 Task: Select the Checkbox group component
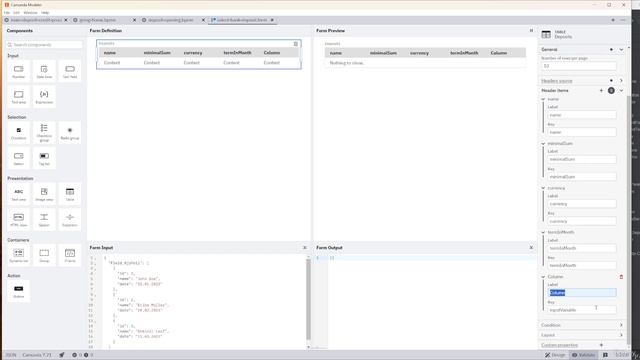(44, 133)
